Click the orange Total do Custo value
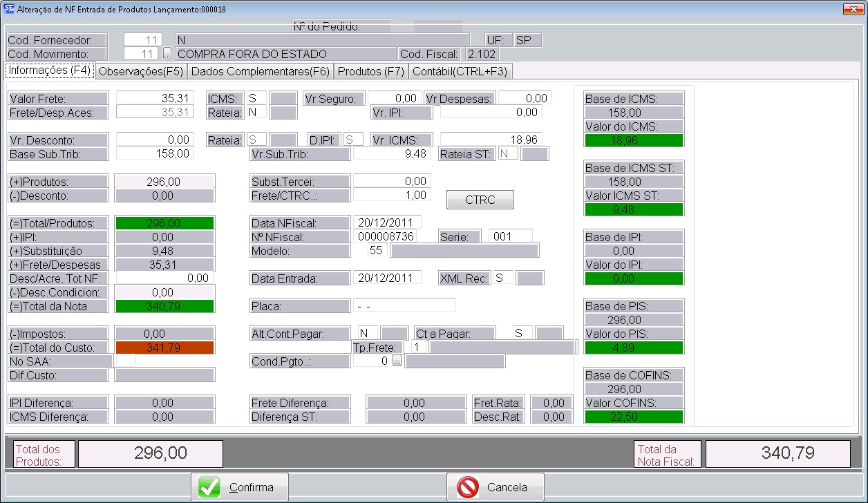This screenshot has width=868, height=503. click(164, 348)
